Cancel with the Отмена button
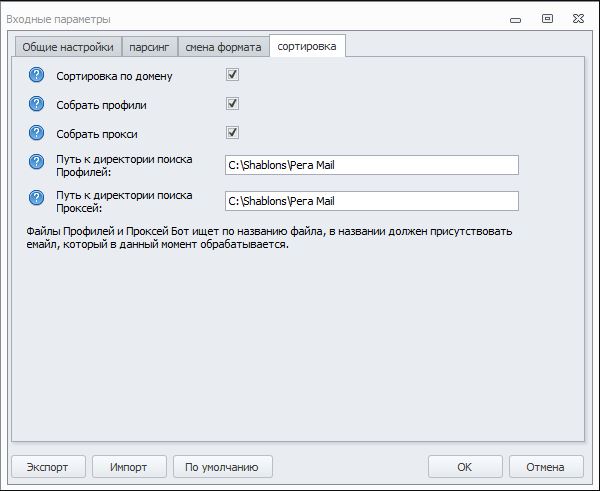The height and width of the screenshot is (491, 600). coord(546,467)
